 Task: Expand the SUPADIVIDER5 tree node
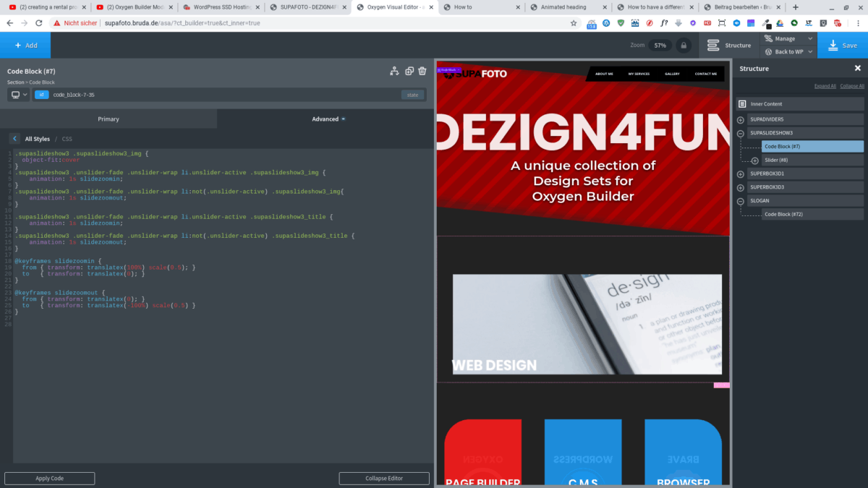[x=741, y=120]
